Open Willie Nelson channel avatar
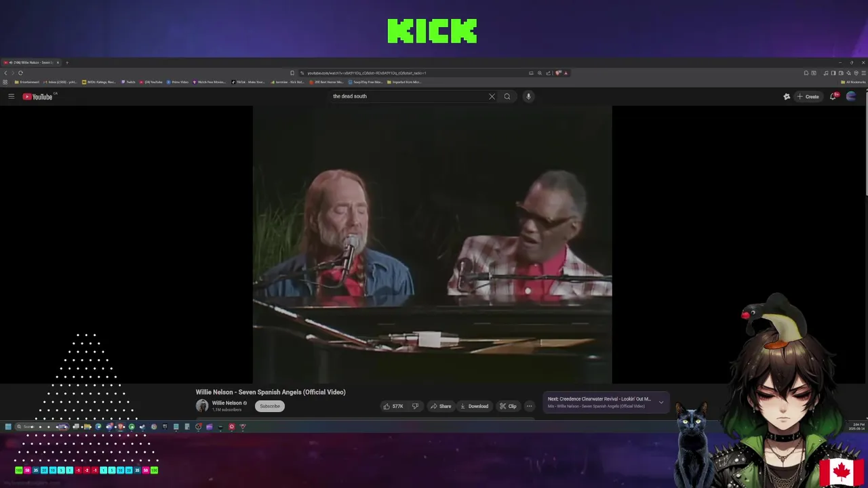The width and height of the screenshot is (868, 488). [x=202, y=406]
